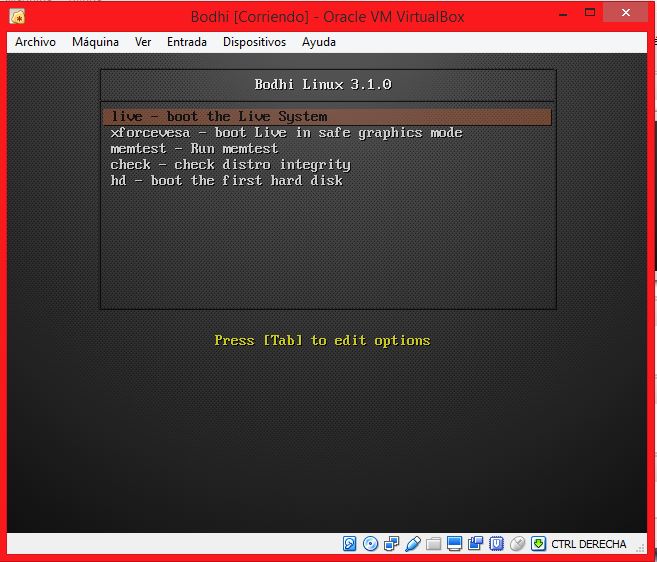
Task: Click the VirtualBox icon in the title bar
Action: click(16, 17)
